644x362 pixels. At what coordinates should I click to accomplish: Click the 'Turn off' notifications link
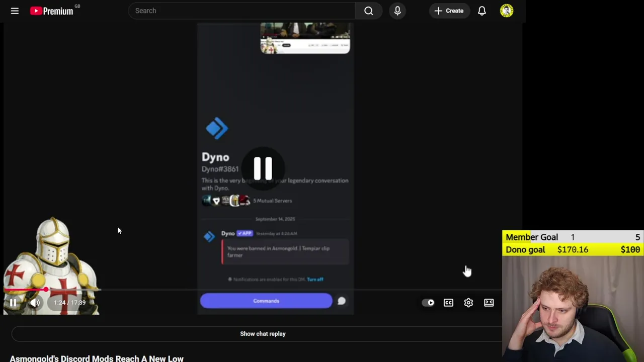pos(315,280)
